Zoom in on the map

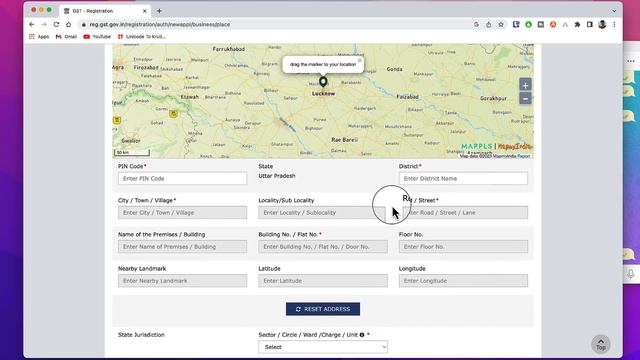click(x=525, y=85)
